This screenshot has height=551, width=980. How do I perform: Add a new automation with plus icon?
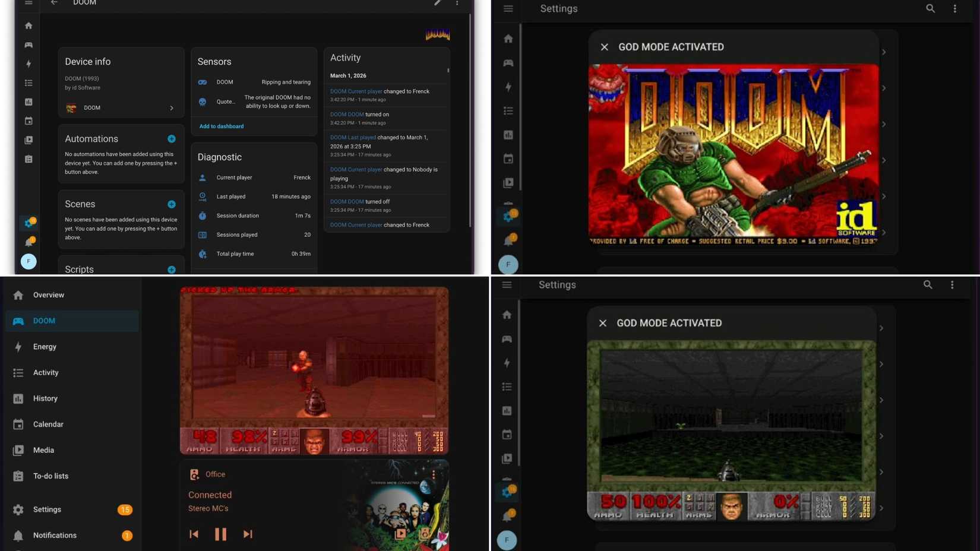172,139
